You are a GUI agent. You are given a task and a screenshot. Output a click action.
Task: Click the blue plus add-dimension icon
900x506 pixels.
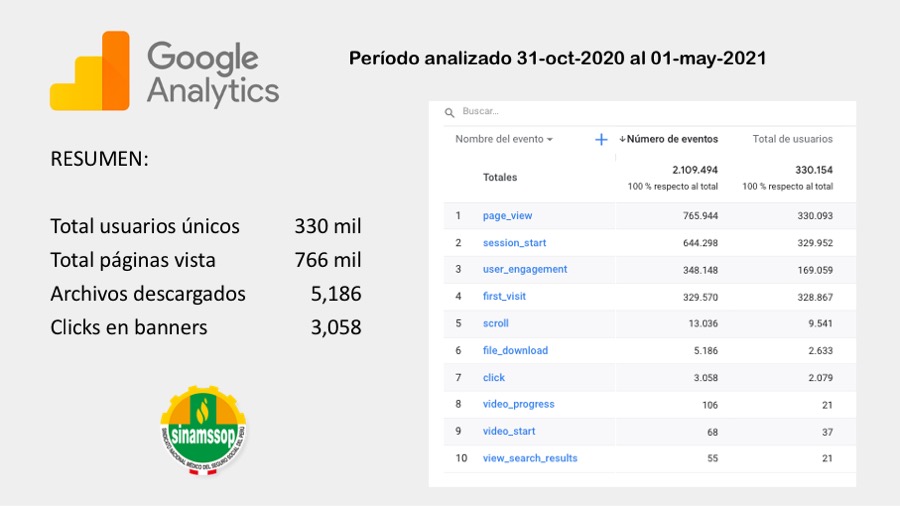coord(601,140)
